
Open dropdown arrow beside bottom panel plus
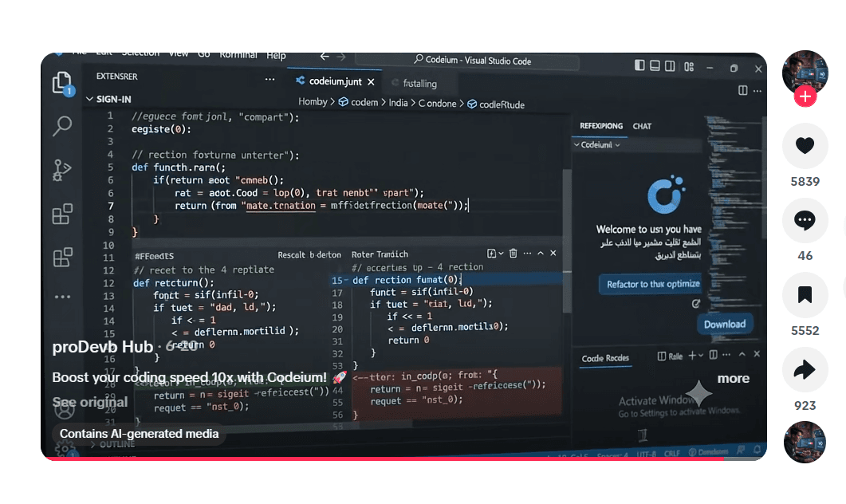pyautogui.click(x=700, y=356)
